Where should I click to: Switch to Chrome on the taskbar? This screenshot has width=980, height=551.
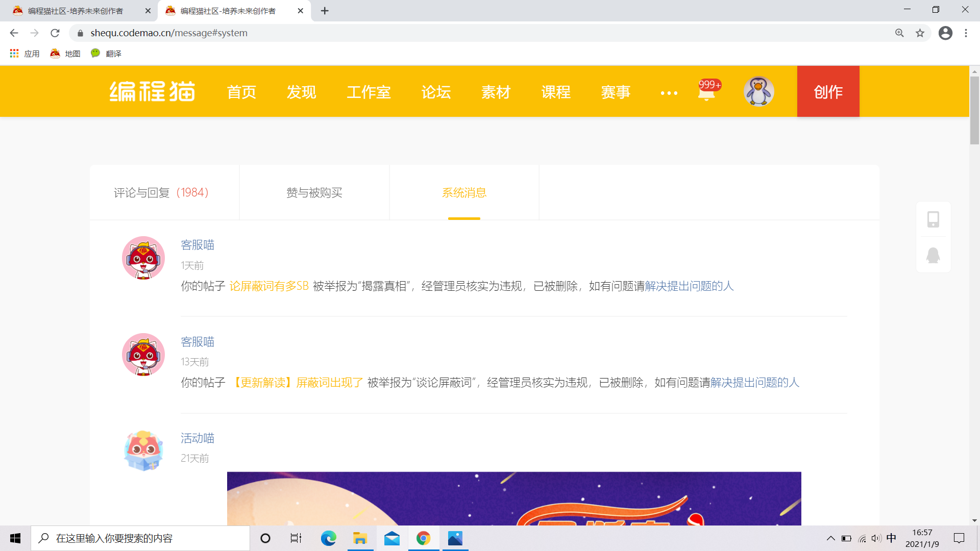(x=423, y=538)
